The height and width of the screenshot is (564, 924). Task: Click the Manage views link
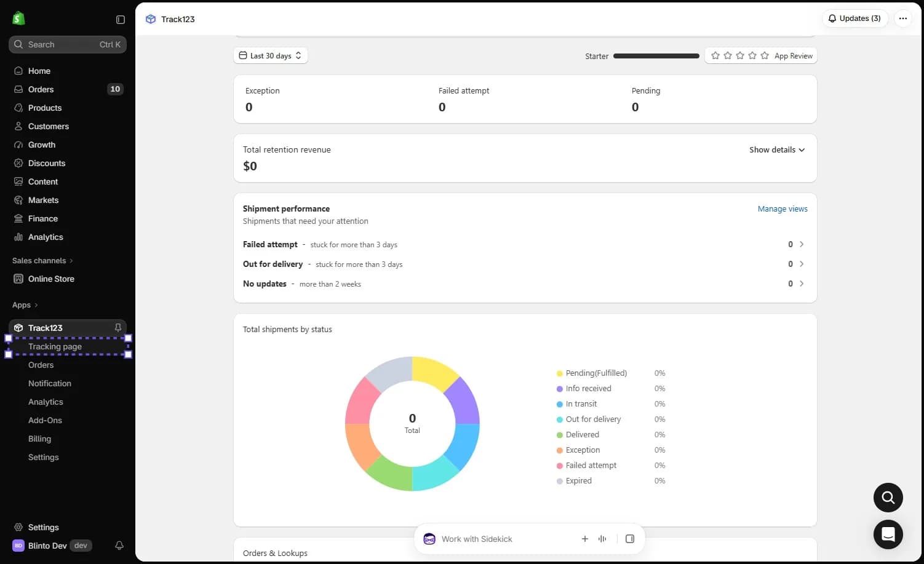point(783,209)
